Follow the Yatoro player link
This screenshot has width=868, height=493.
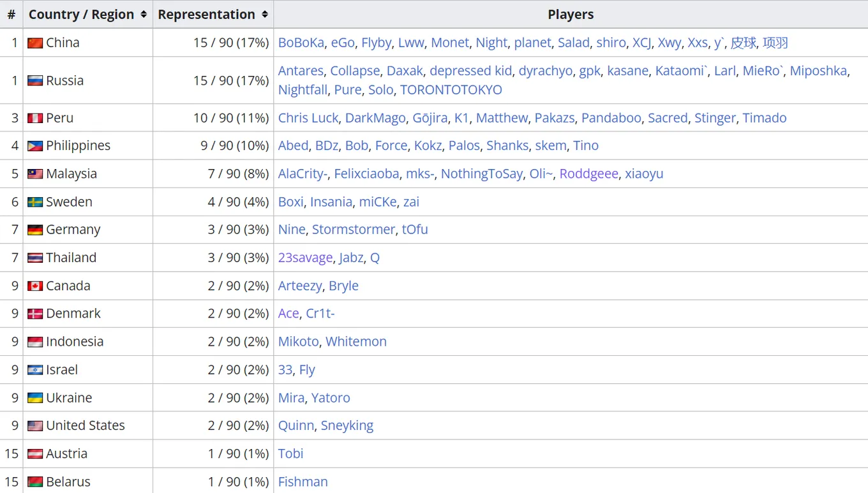(x=331, y=398)
